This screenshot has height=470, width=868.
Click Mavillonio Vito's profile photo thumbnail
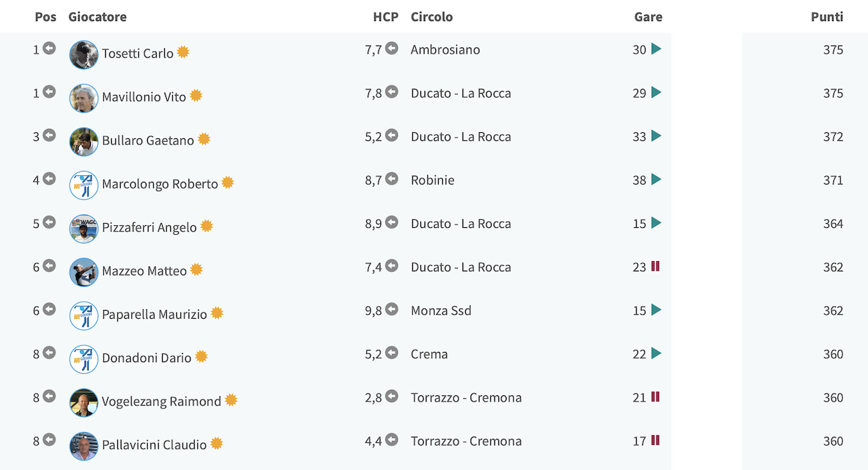coord(84,98)
